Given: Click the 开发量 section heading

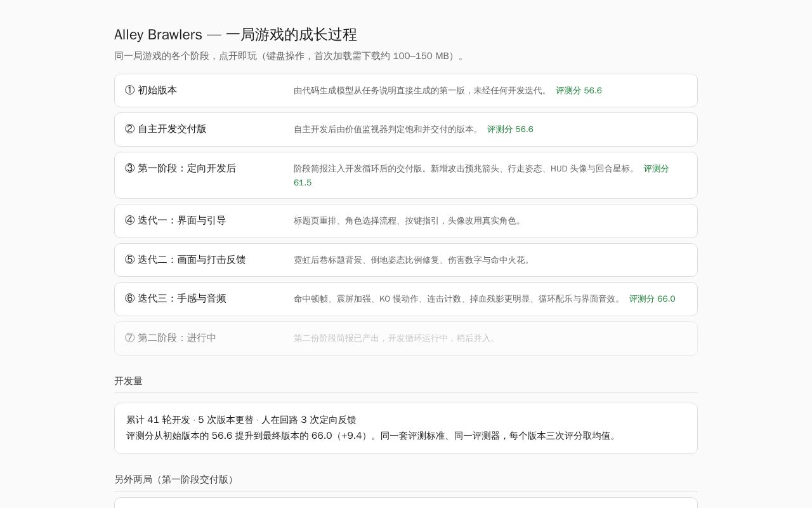Looking at the screenshot, I should click(128, 381).
